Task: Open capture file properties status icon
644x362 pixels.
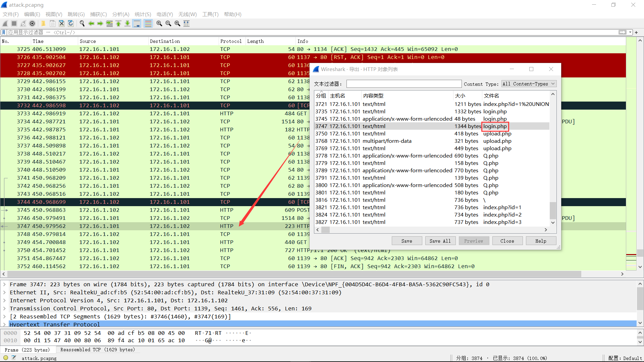Action: pyautogui.click(x=14, y=358)
